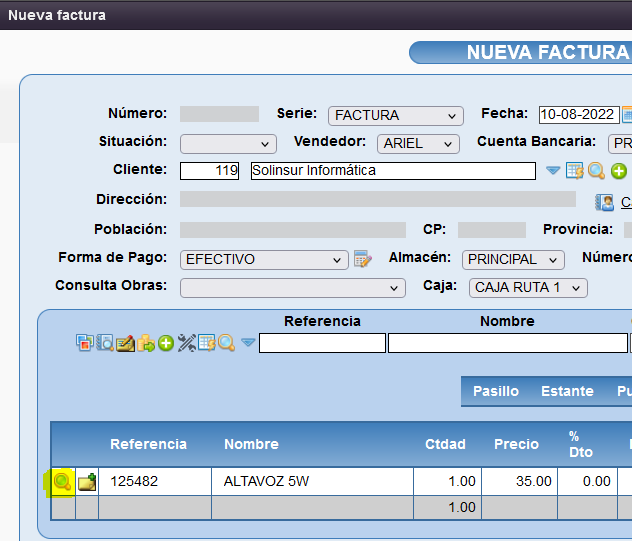
Task: Click the Nombre table column header
Action: [x=251, y=444]
